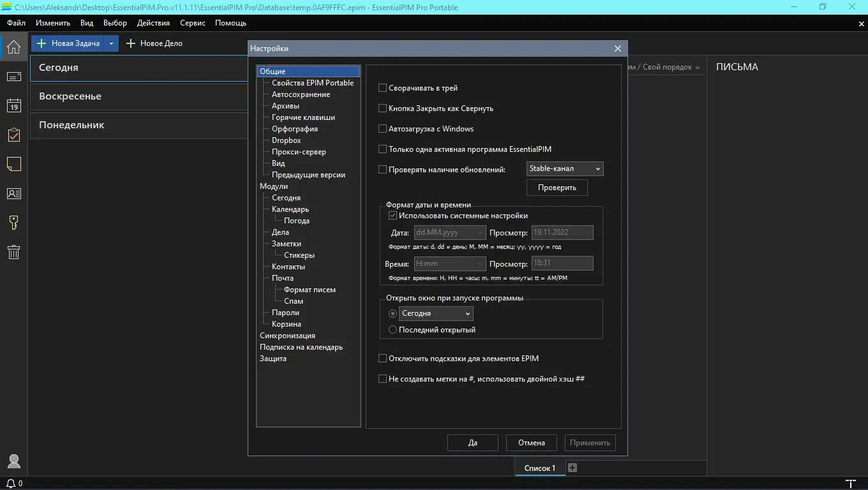The image size is (868, 490).
Task: Select Подписка на календарь in settings tree
Action: (301, 347)
